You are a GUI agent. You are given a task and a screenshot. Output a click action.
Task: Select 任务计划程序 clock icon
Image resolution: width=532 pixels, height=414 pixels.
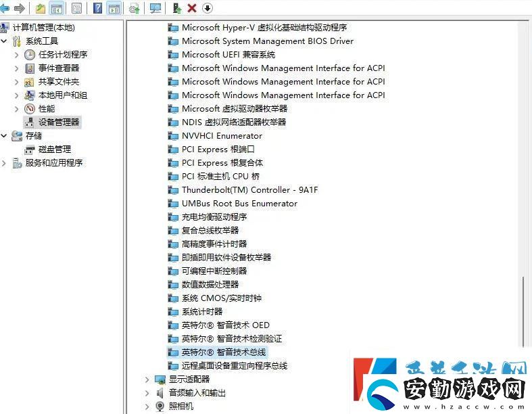[30, 55]
